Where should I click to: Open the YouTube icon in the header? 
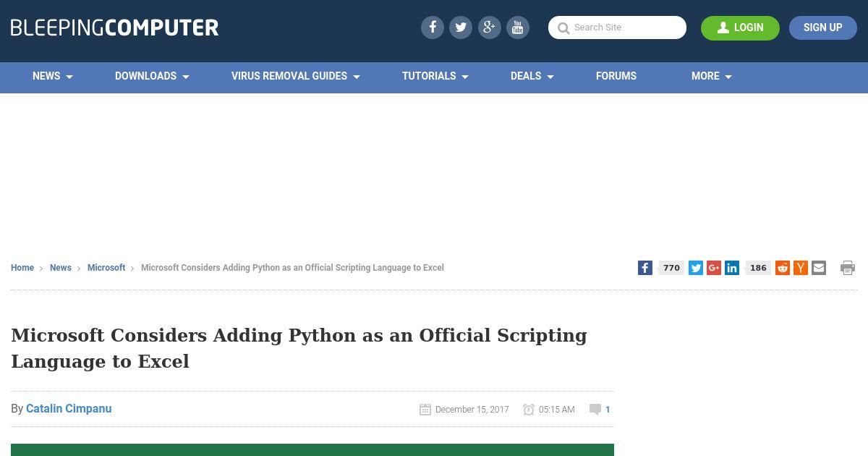click(x=517, y=28)
